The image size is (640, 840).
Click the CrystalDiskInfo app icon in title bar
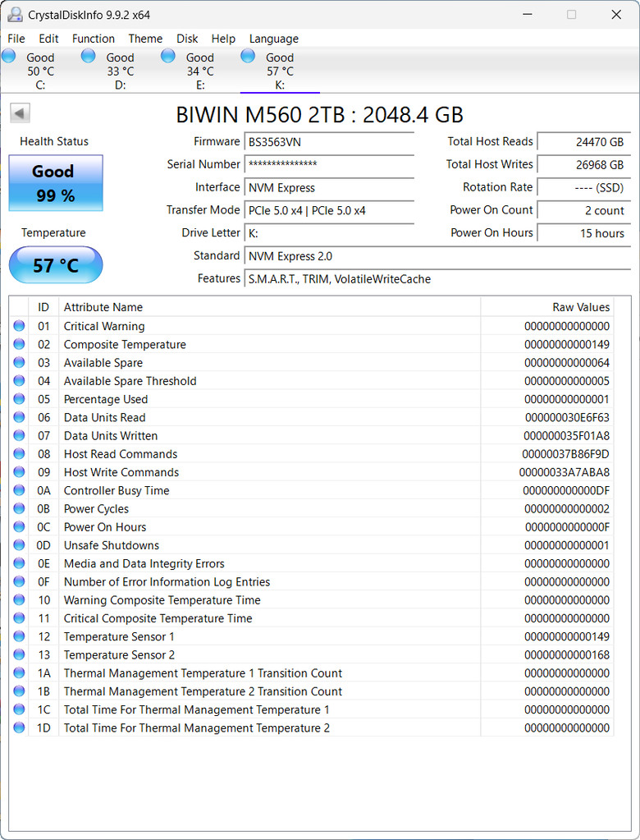(x=15, y=15)
